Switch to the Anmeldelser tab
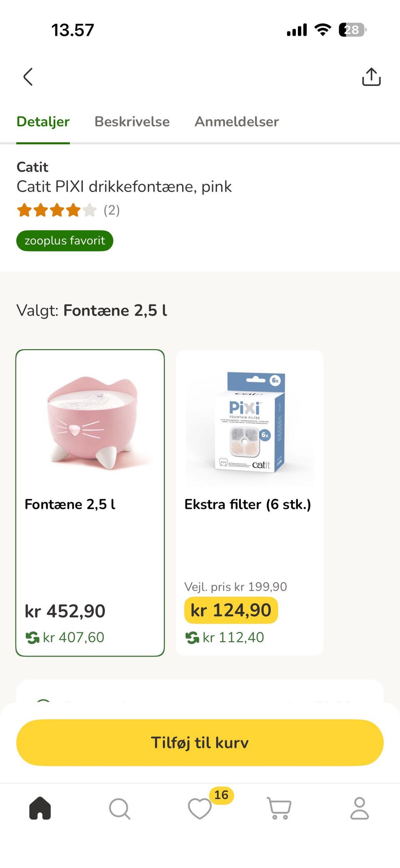The height and width of the screenshot is (868, 400). [x=237, y=122]
